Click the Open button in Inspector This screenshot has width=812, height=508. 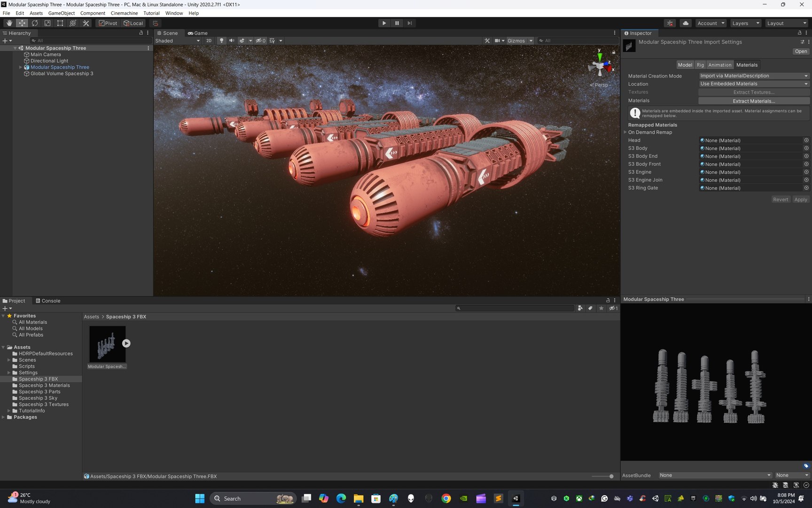coord(801,51)
